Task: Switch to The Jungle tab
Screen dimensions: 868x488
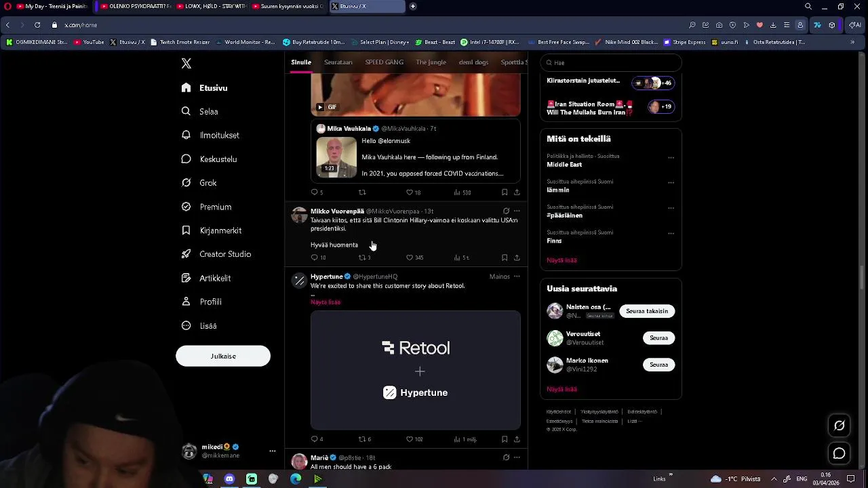Action: (x=431, y=62)
